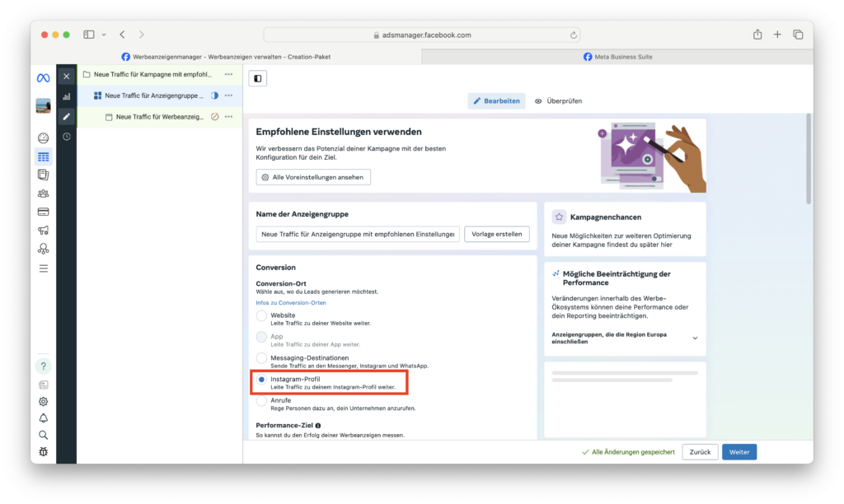Click the Weiter button
Image resolution: width=844 pixels, height=504 pixels.
tap(739, 452)
